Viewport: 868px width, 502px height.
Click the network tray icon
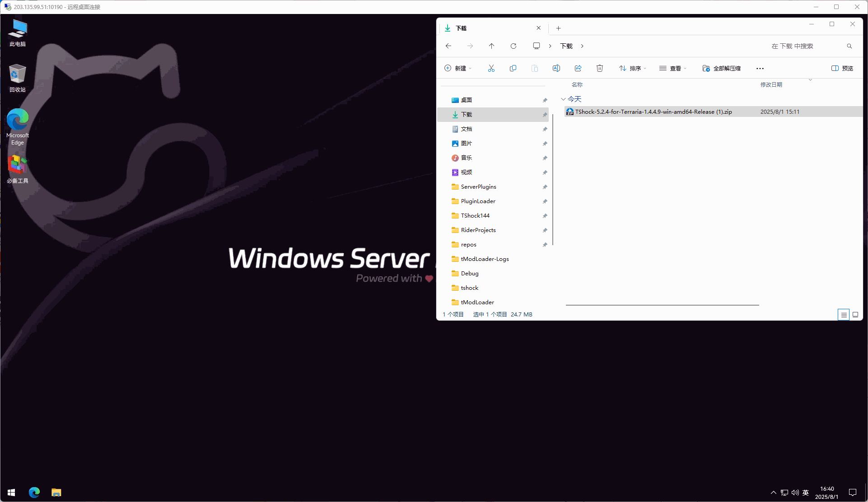(784, 493)
